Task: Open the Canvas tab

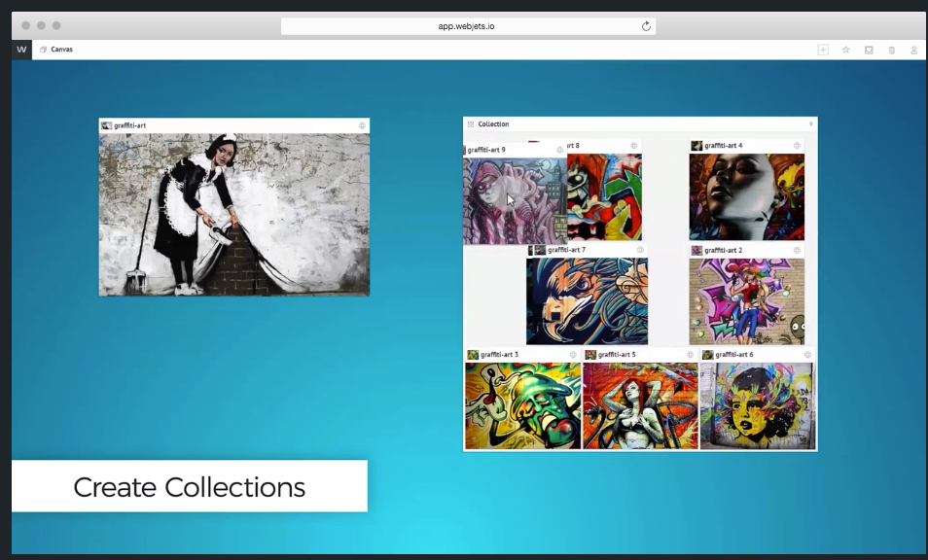Action: click(56, 50)
